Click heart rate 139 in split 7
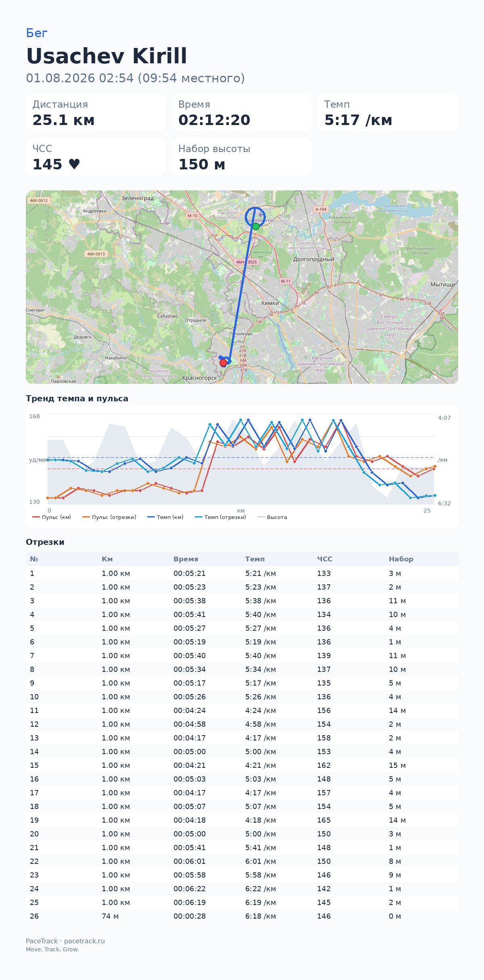The image size is (484, 980). pos(324,656)
